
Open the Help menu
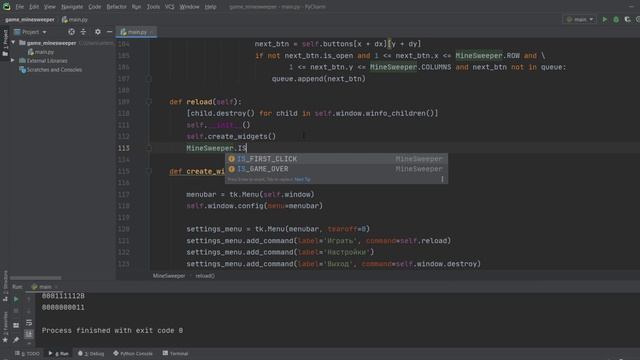(210, 7)
